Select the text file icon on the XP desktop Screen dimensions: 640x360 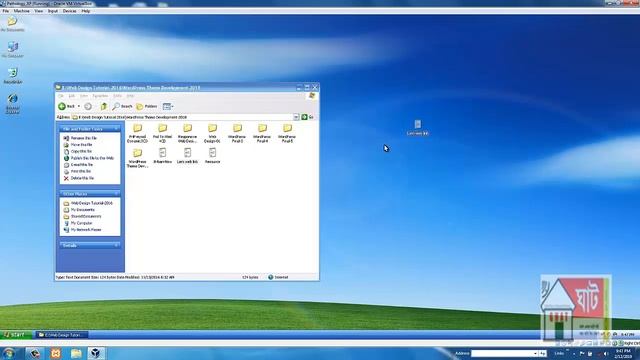pyautogui.click(x=418, y=127)
